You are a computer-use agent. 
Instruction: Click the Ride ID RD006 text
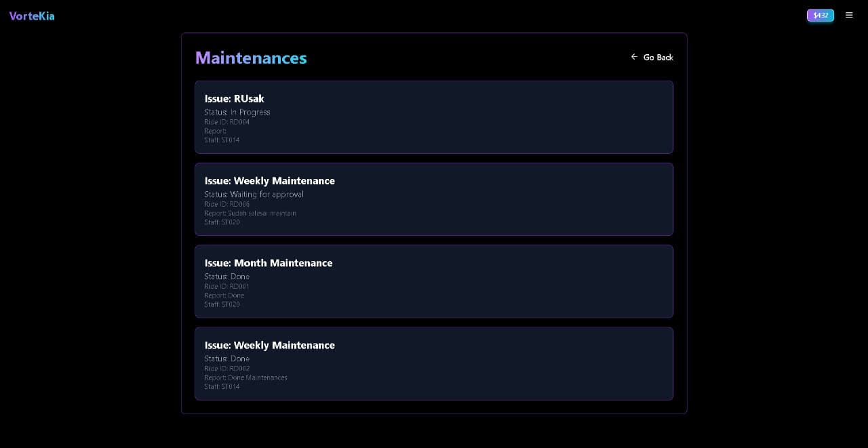pyautogui.click(x=227, y=204)
